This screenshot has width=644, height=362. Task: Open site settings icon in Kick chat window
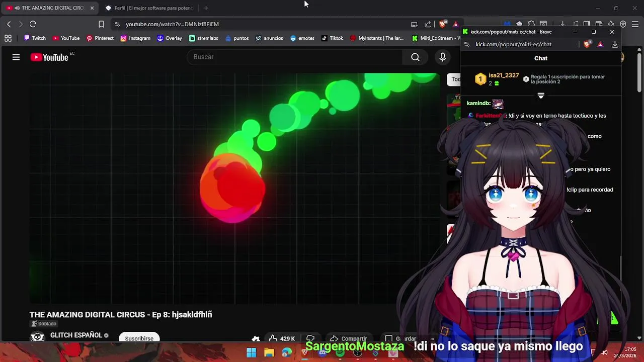467,44
